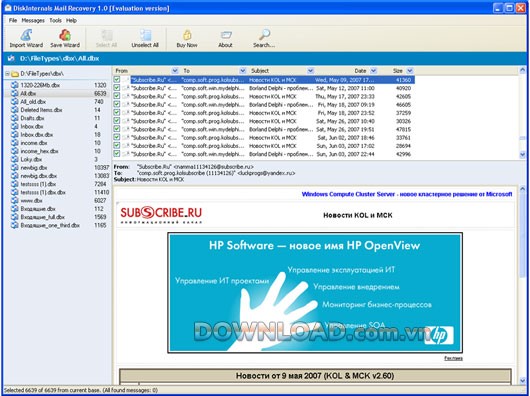The height and width of the screenshot is (396, 530).
Task: Open the Search tool
Action: 264,38
